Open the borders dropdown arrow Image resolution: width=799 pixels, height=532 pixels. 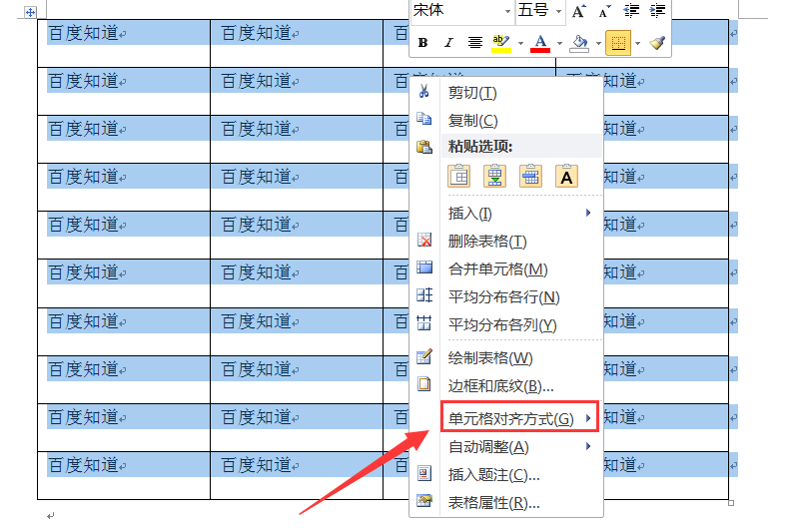coord(637,43)
